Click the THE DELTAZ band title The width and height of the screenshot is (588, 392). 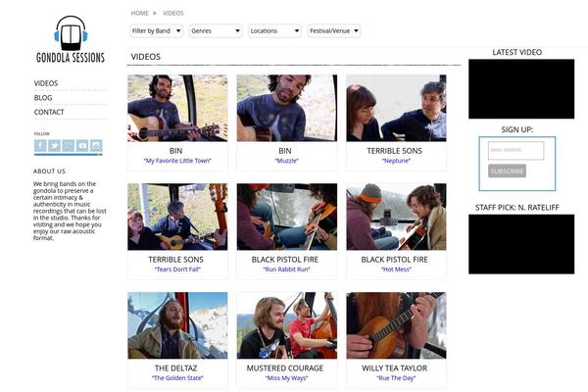175,368
